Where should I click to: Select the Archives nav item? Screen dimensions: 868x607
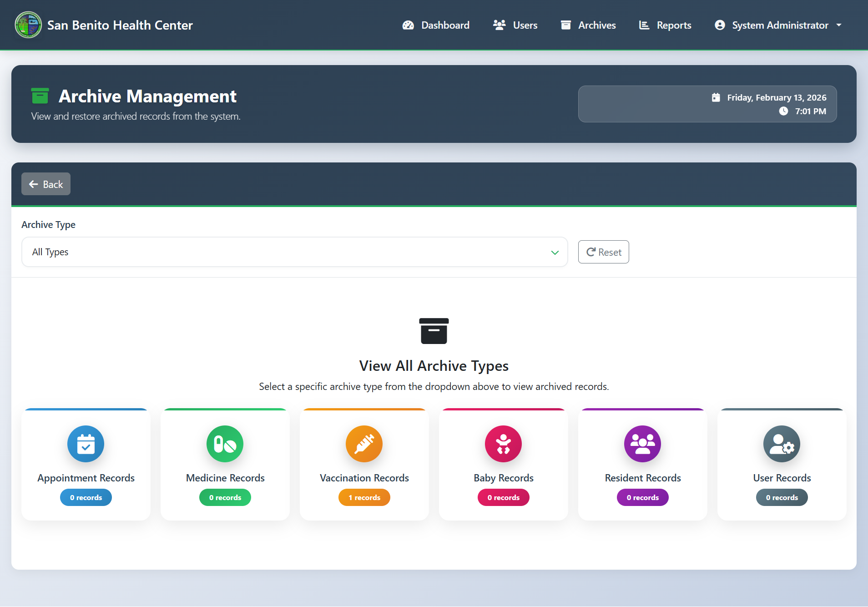pyautogui.click(x=588, y=25)
